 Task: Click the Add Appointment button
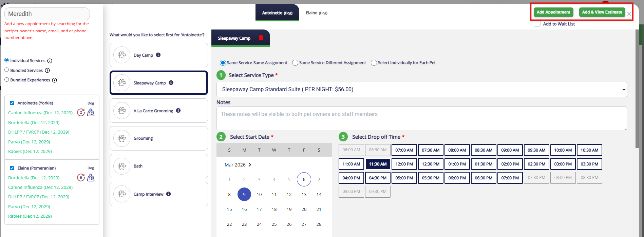pos(553,12)
